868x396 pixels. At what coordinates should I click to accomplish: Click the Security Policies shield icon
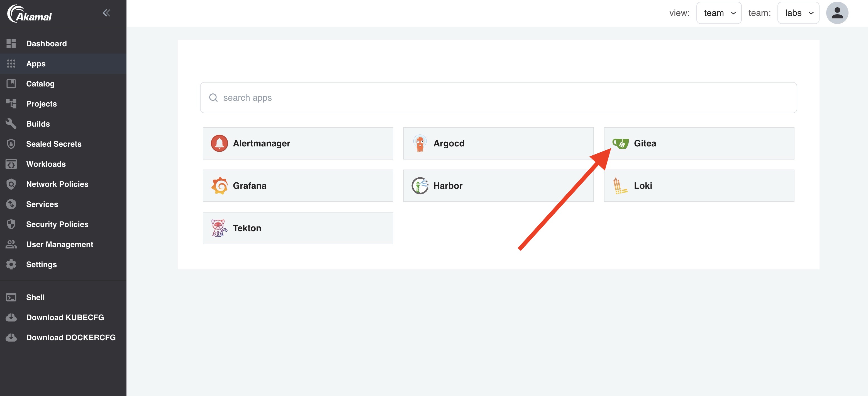coord(11,224)
